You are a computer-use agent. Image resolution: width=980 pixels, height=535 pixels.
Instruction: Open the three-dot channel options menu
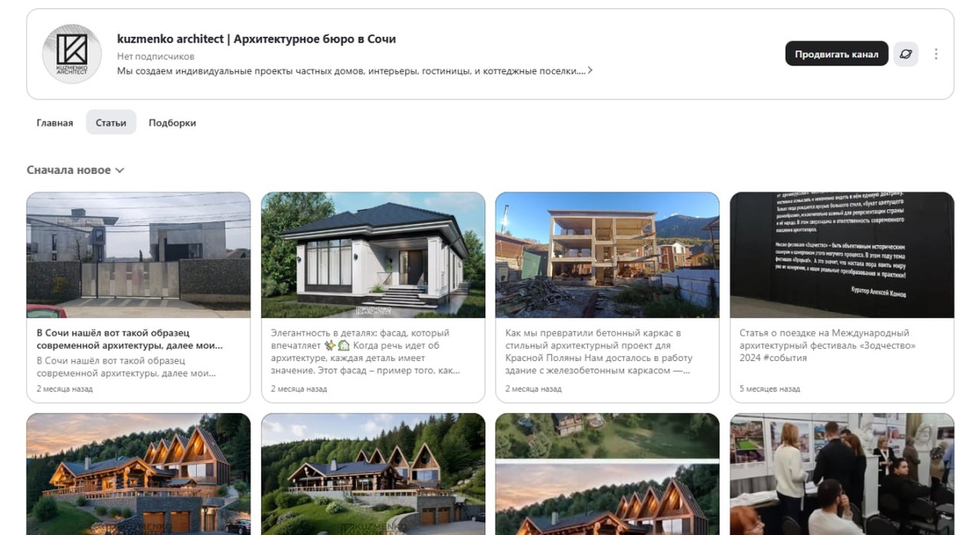click(936, 54)
